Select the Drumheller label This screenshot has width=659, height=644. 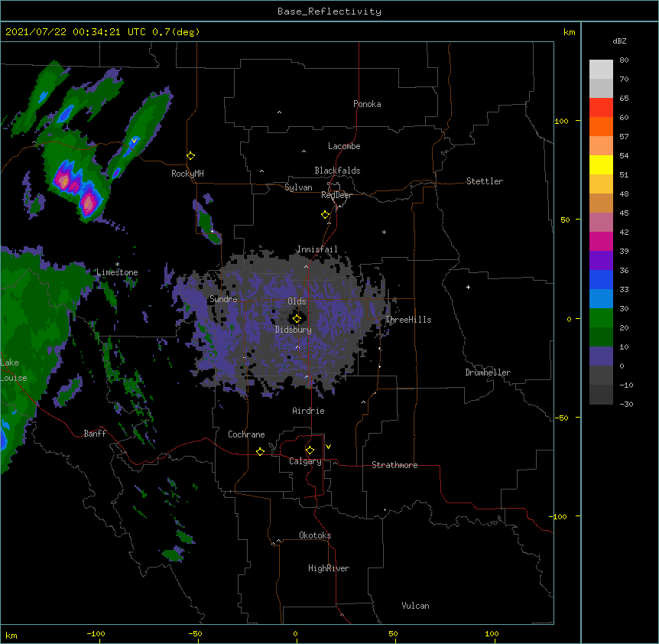[488, 372]
